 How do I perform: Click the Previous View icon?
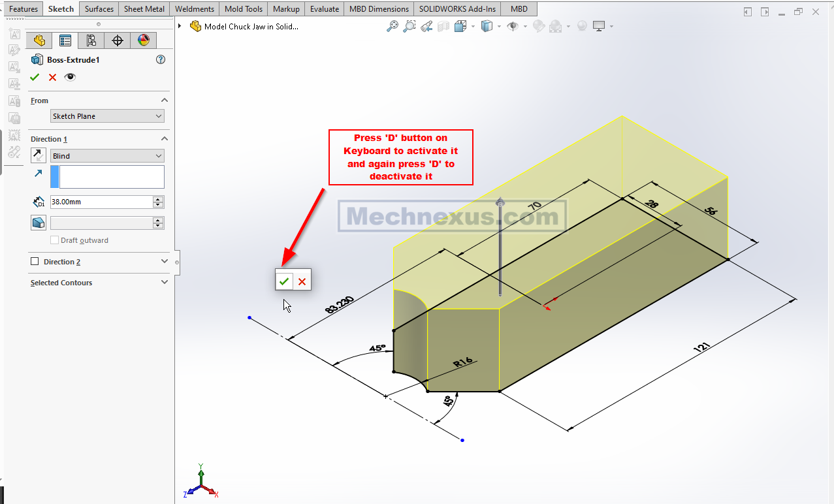tap(426, 27)
